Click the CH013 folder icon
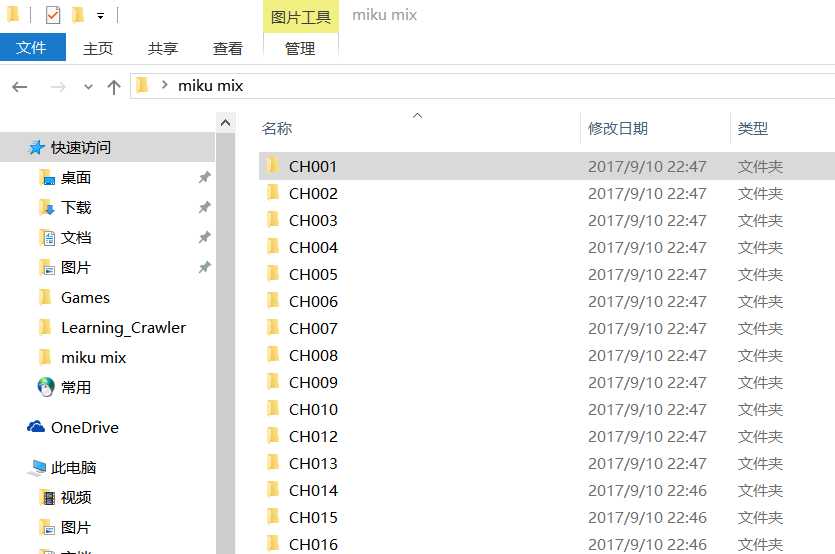The image size is (835, 554). tap(273, 462)
